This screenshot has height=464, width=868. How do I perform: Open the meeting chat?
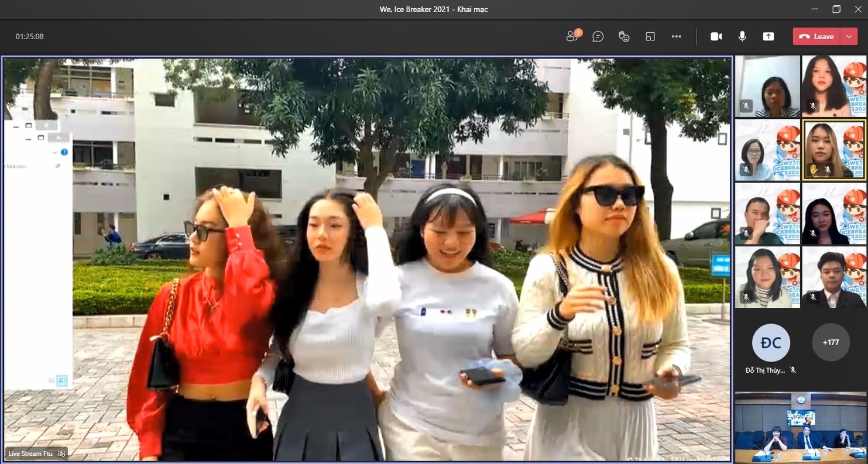click(x=598, y=36)
